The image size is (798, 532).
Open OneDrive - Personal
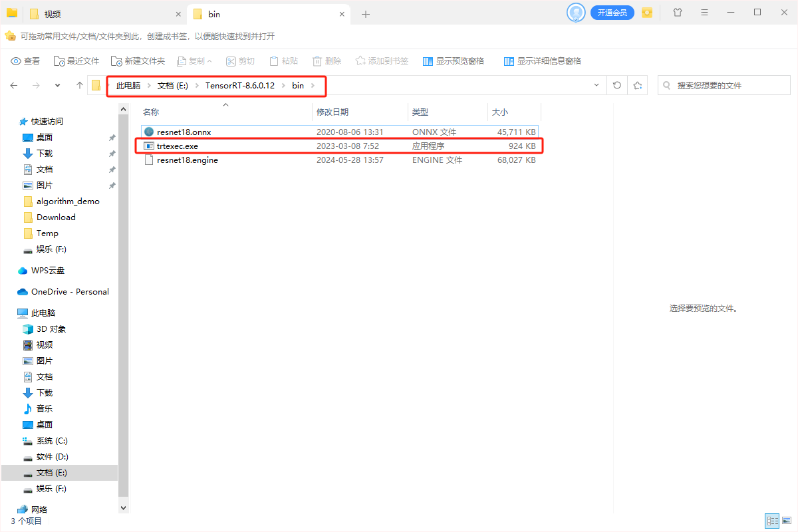[x=70, y=292]
